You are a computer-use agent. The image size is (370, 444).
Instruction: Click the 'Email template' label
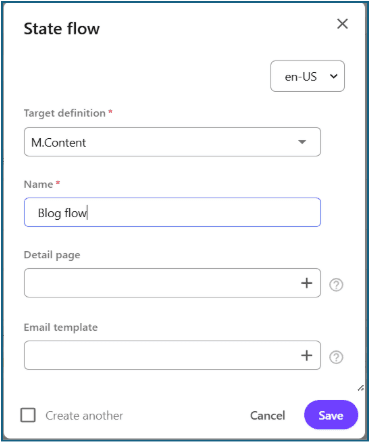[x=61, y=327]
